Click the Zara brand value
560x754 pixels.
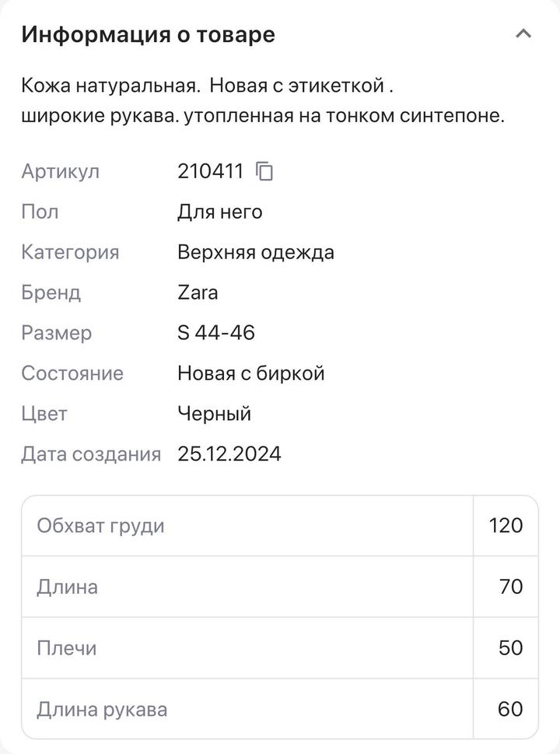coord(198,293)
